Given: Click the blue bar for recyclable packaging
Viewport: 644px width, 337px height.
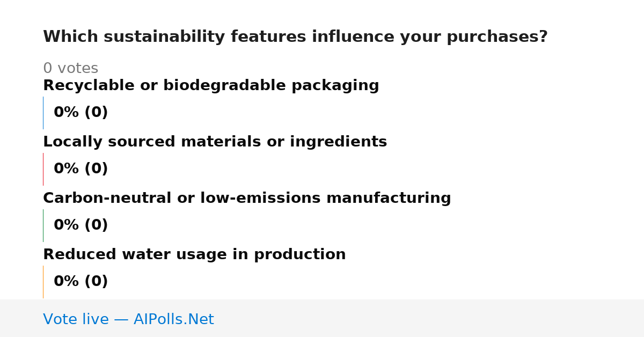Looking at the screenshot, I should pyautogui.click(x=43, y=113).
